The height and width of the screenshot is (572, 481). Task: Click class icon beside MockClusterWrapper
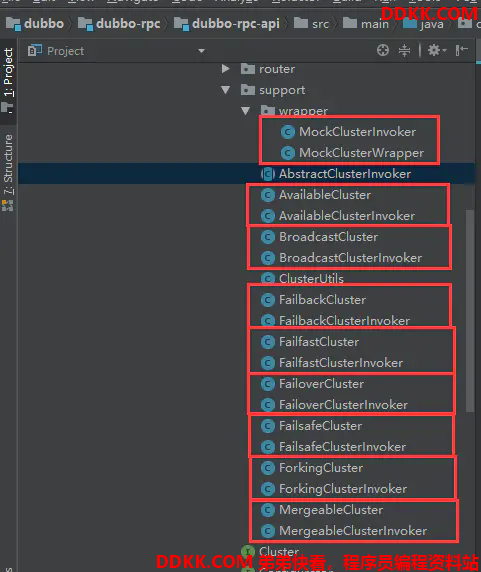tap(288, 153)
